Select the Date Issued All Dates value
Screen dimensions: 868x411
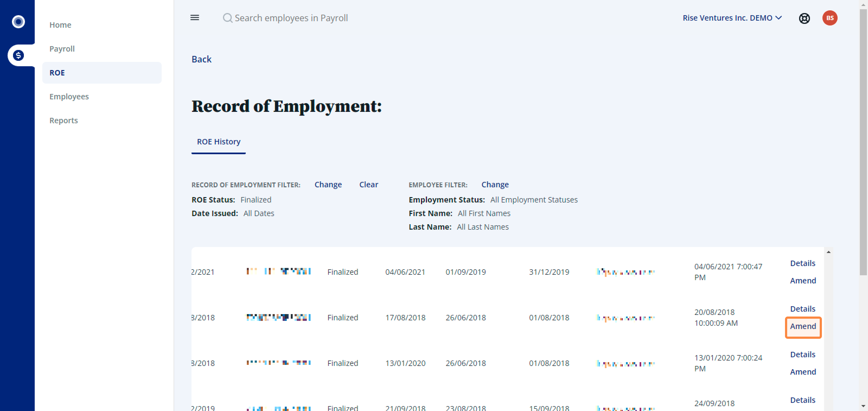click(259, 213)
